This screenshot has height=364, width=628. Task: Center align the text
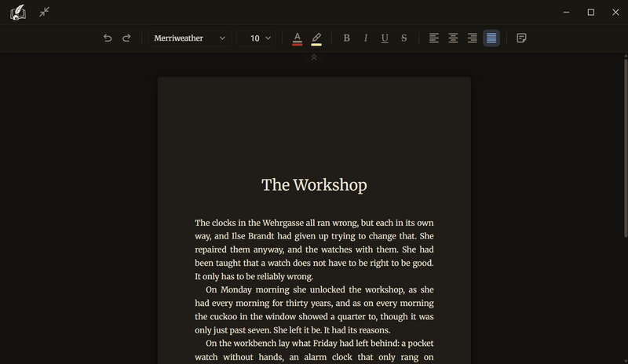point(453,38)
